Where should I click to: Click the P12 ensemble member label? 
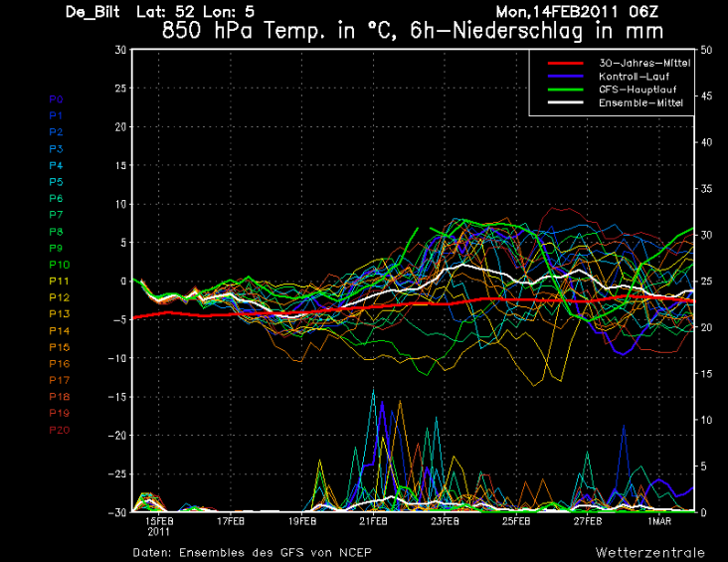[x=60, y=297]
